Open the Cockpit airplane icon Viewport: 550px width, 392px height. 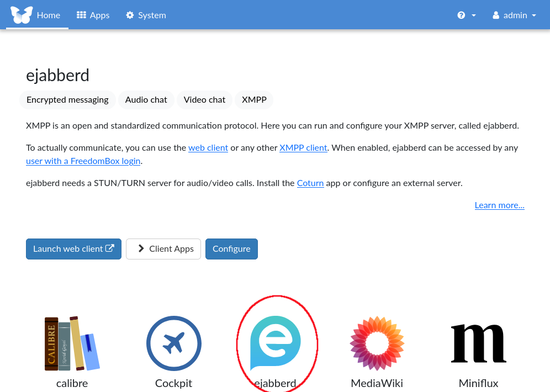[x=174, y=343]
